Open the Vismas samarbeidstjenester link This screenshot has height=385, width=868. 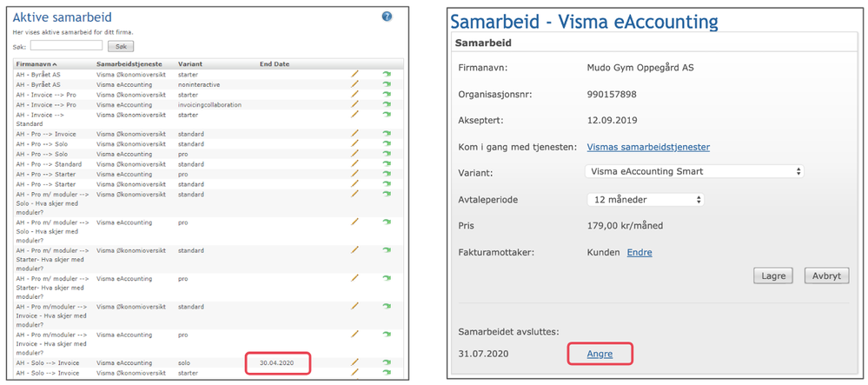click(x=648, y=147)
